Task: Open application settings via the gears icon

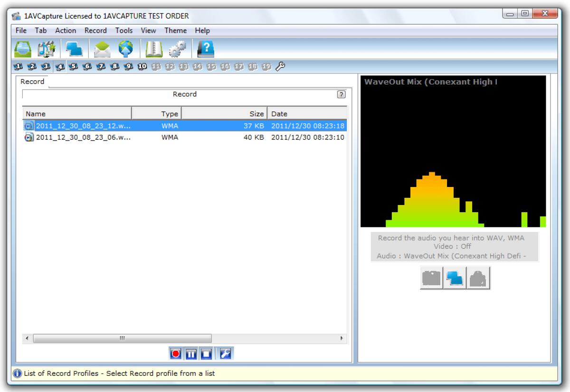Action: (177, 48)
